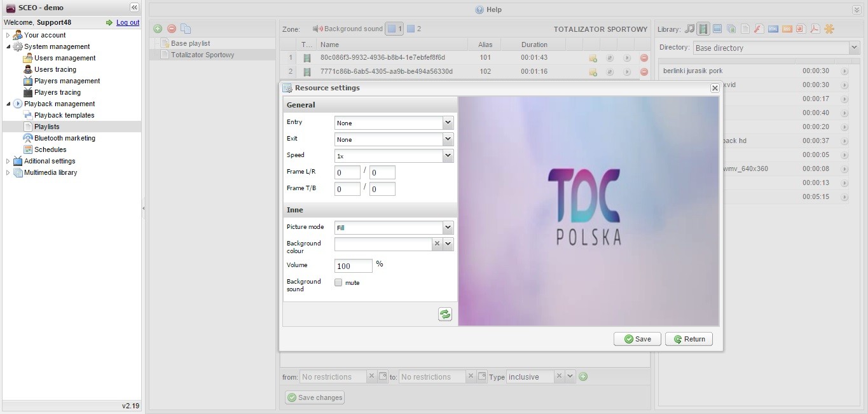The image size is (868, 414).
Task: Check the Background sound mute checkbox
Action: [338, 282]
